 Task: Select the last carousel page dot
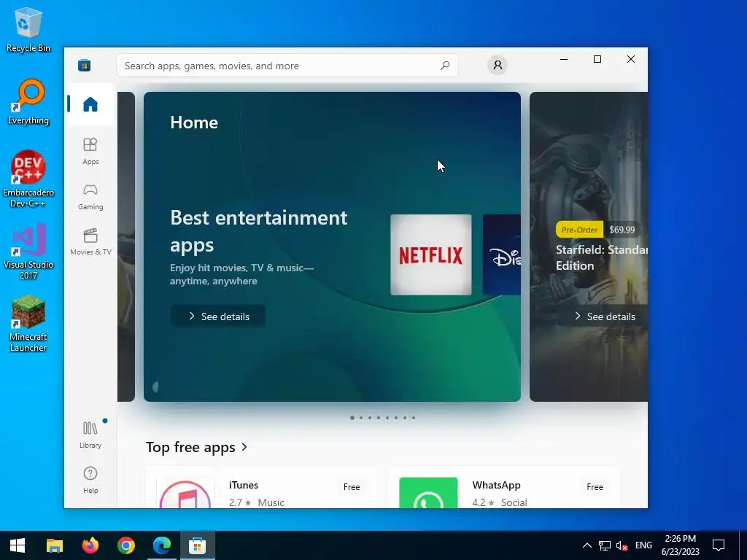(x=414, y=418)
